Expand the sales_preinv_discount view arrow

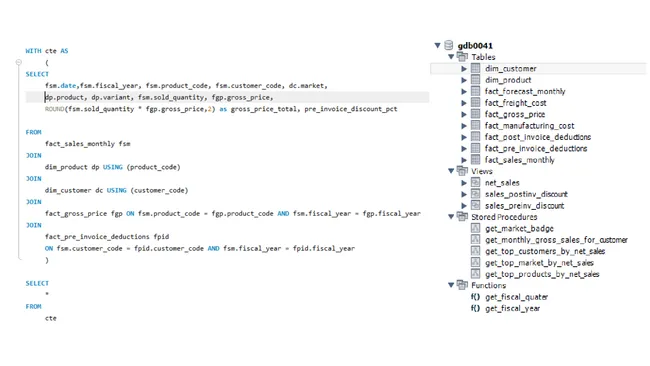tap(464, 205)
